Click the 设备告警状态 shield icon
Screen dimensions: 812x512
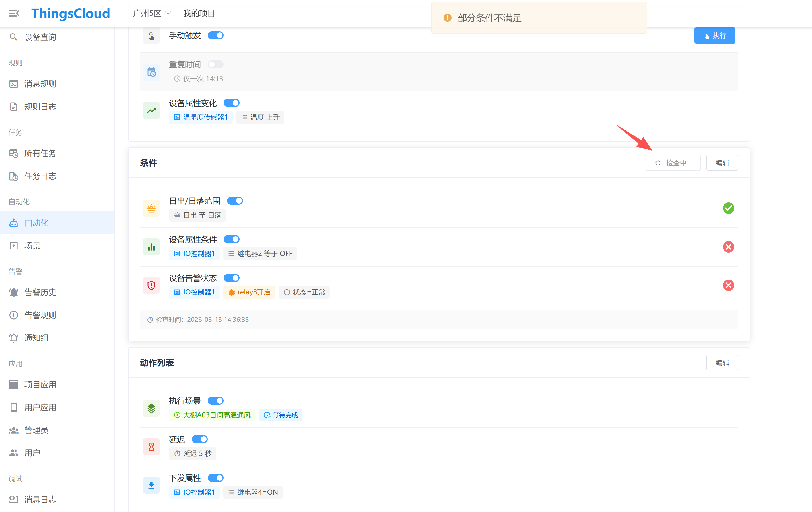[151, 286]
